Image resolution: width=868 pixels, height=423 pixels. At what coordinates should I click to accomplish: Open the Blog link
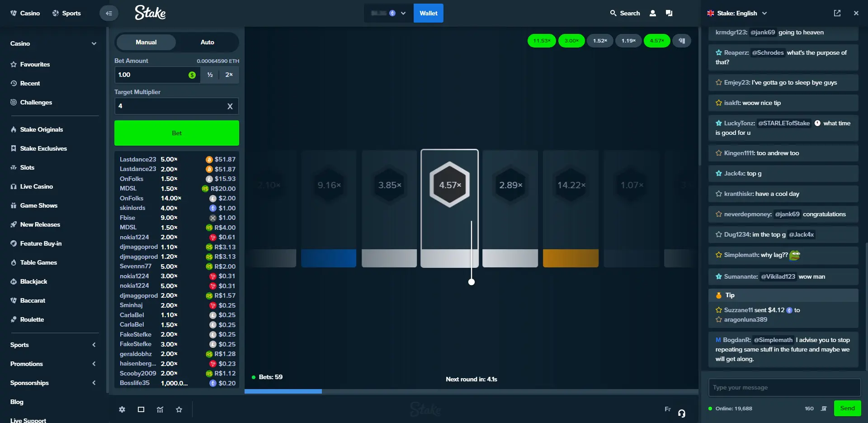[17, 402]
